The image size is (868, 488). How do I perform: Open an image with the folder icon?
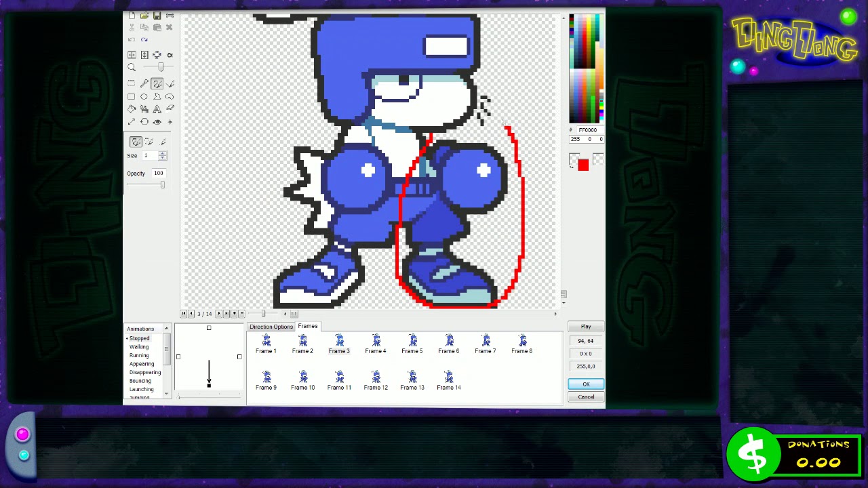144,16
